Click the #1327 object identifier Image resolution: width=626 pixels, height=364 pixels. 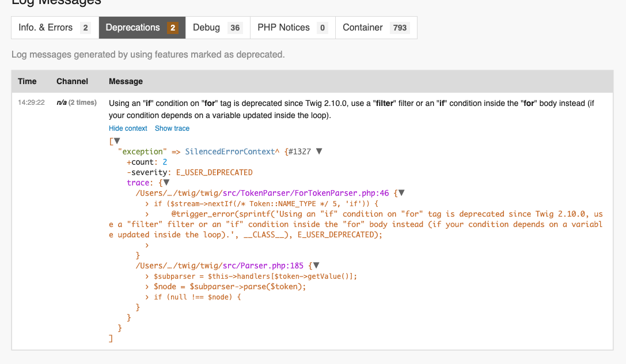299,151
